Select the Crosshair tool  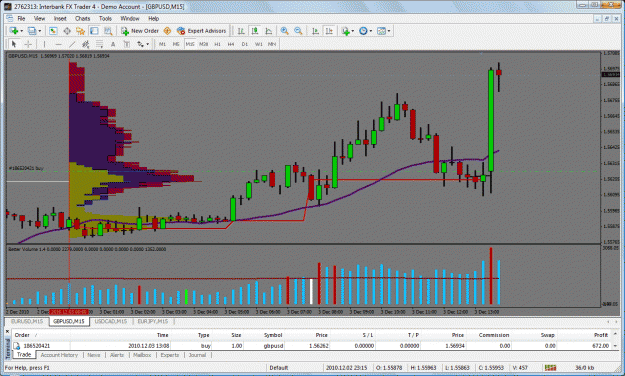tap(28, 44)
